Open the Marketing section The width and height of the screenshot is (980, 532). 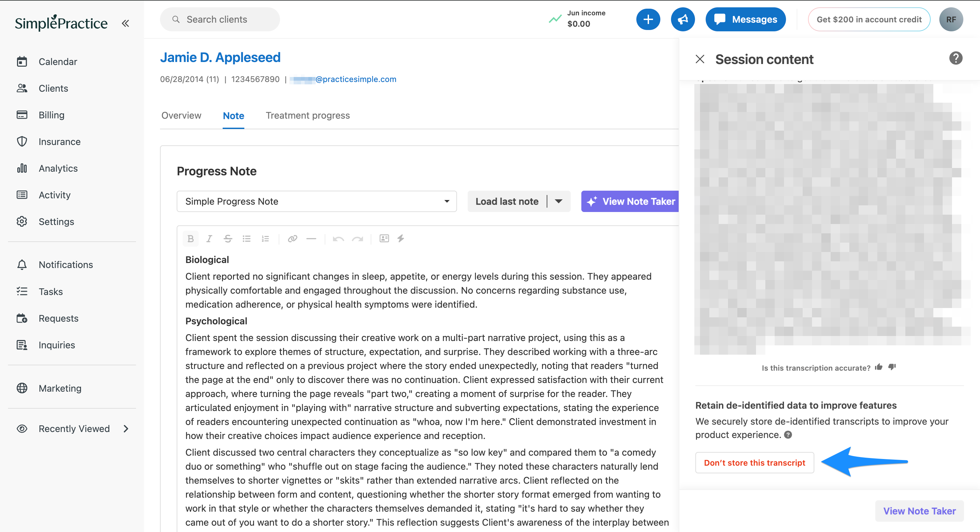[x=60, y=388]
